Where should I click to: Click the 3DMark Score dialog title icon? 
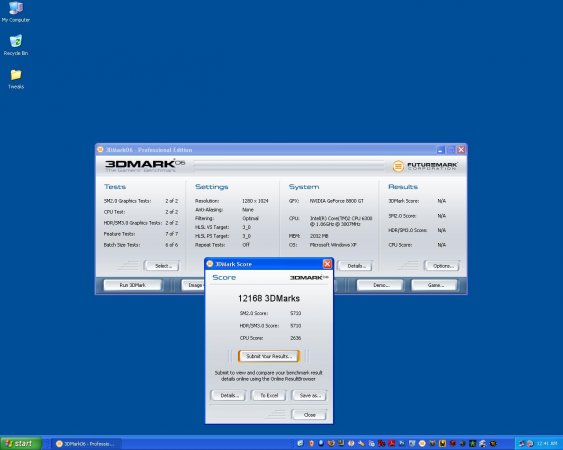[210, 264]
